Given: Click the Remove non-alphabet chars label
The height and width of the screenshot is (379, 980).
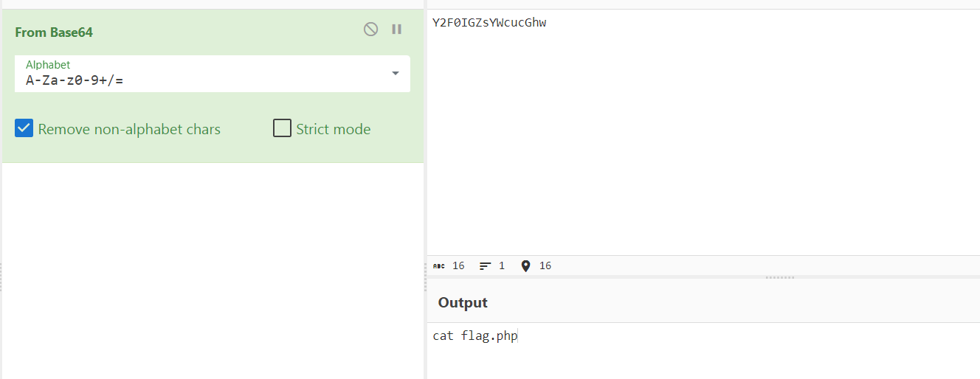Looking at the screenshot, I should tap(129, 129).
